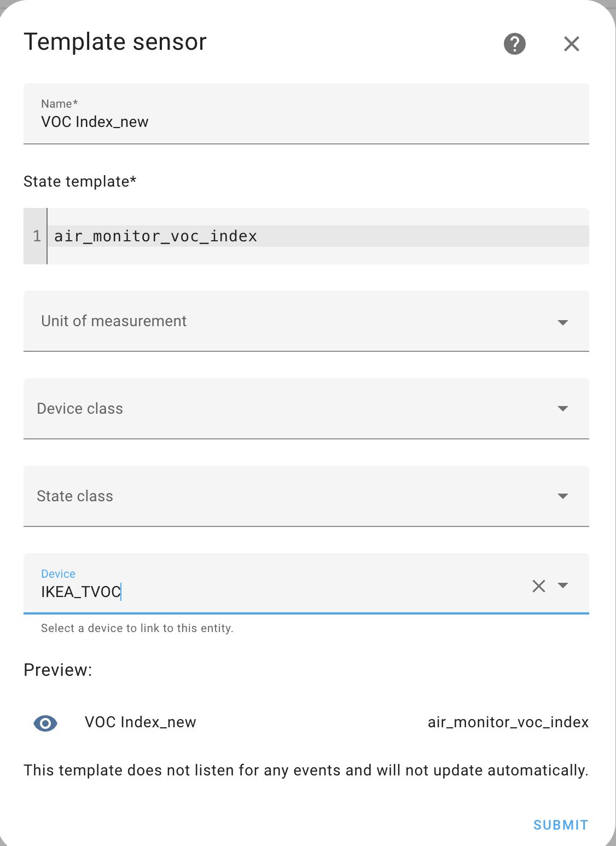The height and width of the screenshot is (846, 616).
Task: Expand the Device class dropdown arrow
Action: click(562, 409)
